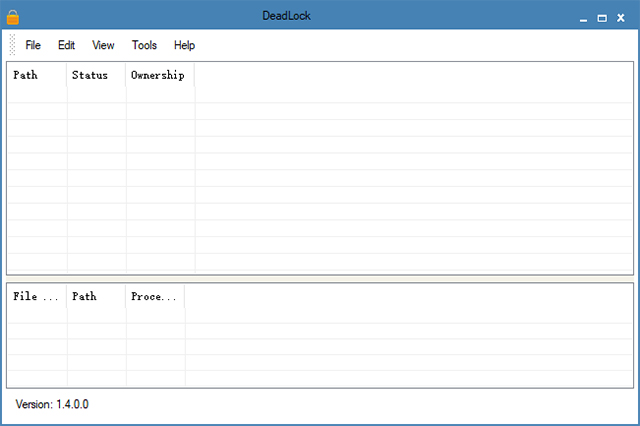
Task: Click the DeadLock padlock icon in title bar
Action: click(x=13, y=17)
